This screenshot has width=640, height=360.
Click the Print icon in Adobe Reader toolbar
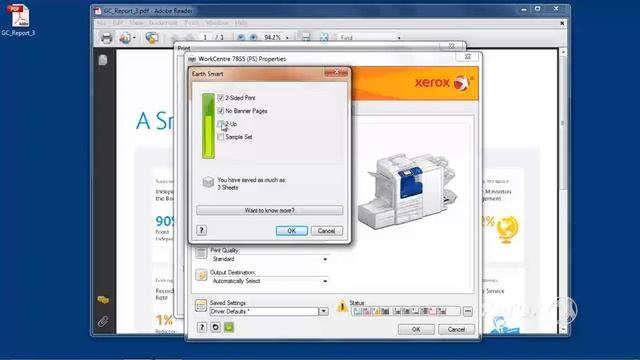(107, 38)
